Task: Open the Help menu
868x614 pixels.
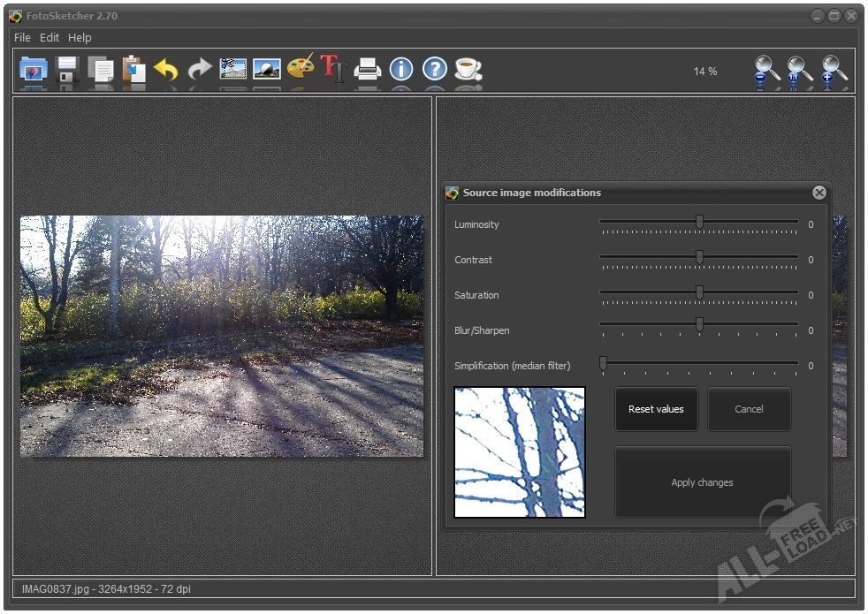Action: (x=80, y=38)
